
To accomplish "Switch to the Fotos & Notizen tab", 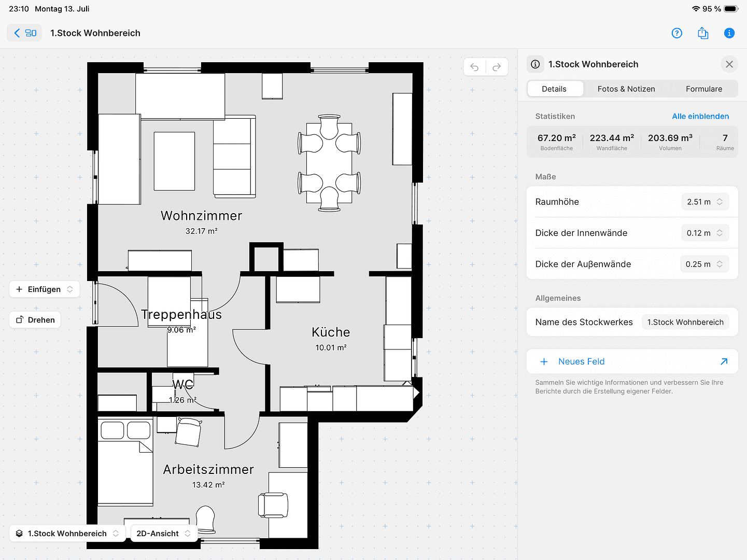I will click(x=626, y=89).
